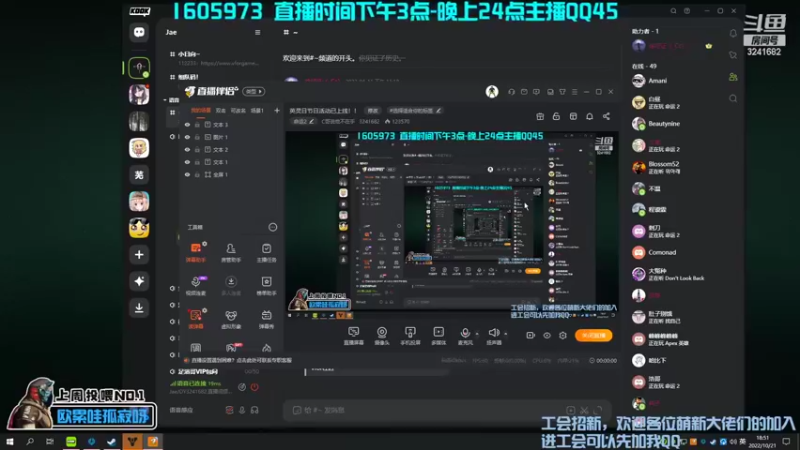Click the KOOK message input field
The image size is (800, 450).
[446, 410]
